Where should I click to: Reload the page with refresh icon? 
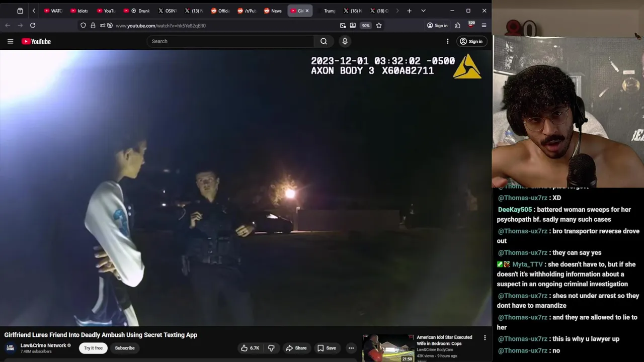point(33,25)
